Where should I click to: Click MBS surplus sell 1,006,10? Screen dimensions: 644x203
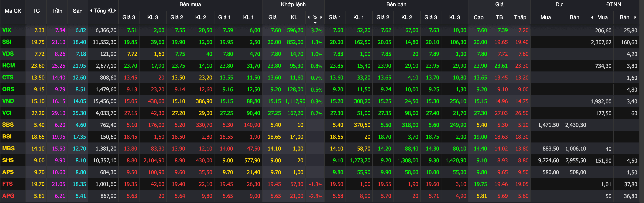(576, 149)
